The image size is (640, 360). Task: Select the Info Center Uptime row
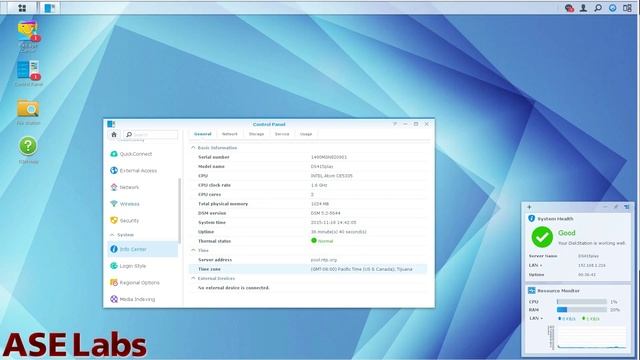coord(308,232)
